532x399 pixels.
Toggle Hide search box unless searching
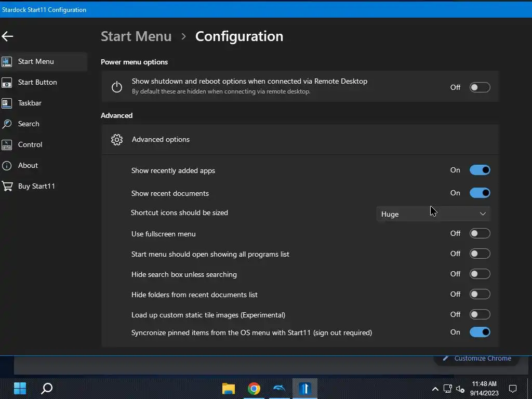click(480, 274)
